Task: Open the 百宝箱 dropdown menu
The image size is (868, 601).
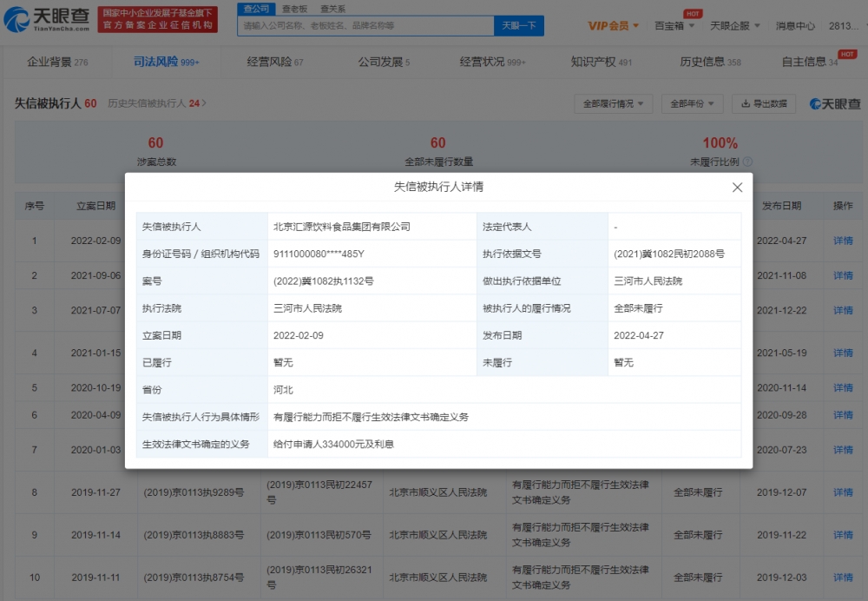Action: click(674, 25)
